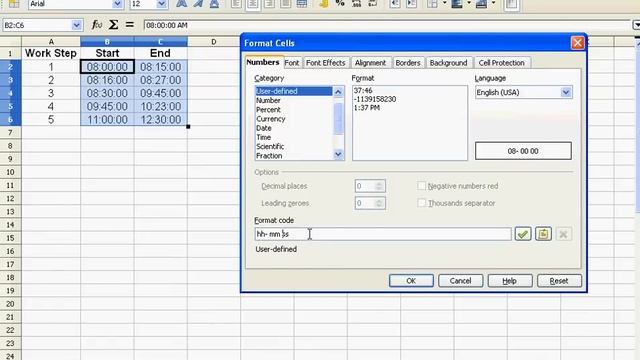Switch to the Font tab
Viewport: 640px width, 360px height.
point(291,63)
